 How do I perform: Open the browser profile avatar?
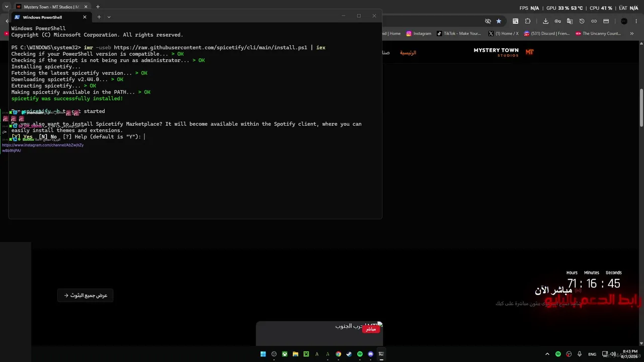point(624,21)
